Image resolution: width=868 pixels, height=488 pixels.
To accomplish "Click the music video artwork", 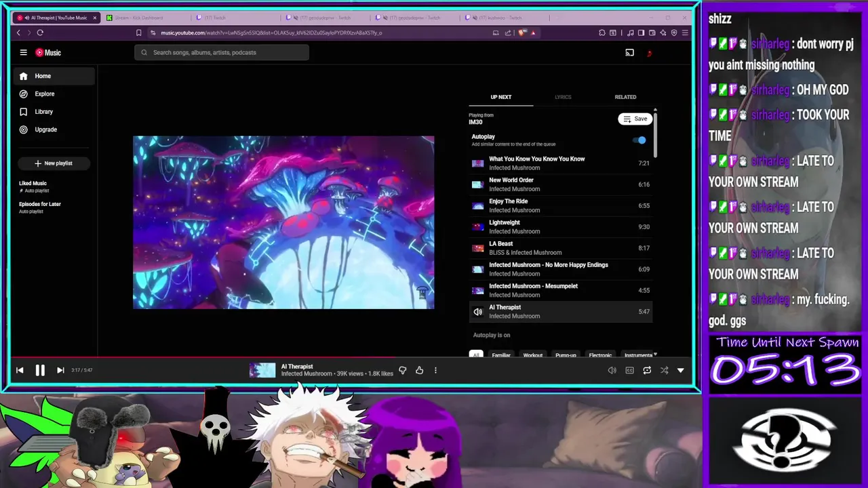I will 283,222.
